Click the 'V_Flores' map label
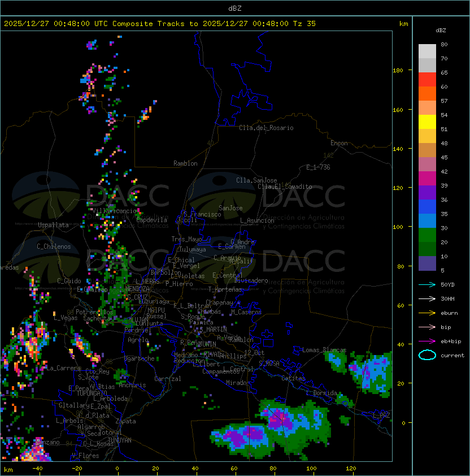 [x=85, y=456]
